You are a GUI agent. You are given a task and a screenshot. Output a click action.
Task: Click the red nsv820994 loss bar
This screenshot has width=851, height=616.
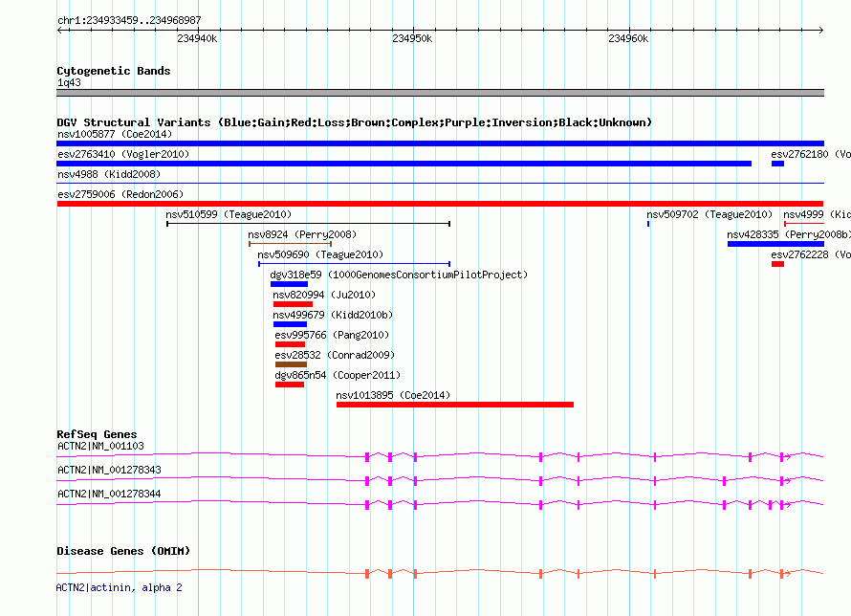(294, 304)
